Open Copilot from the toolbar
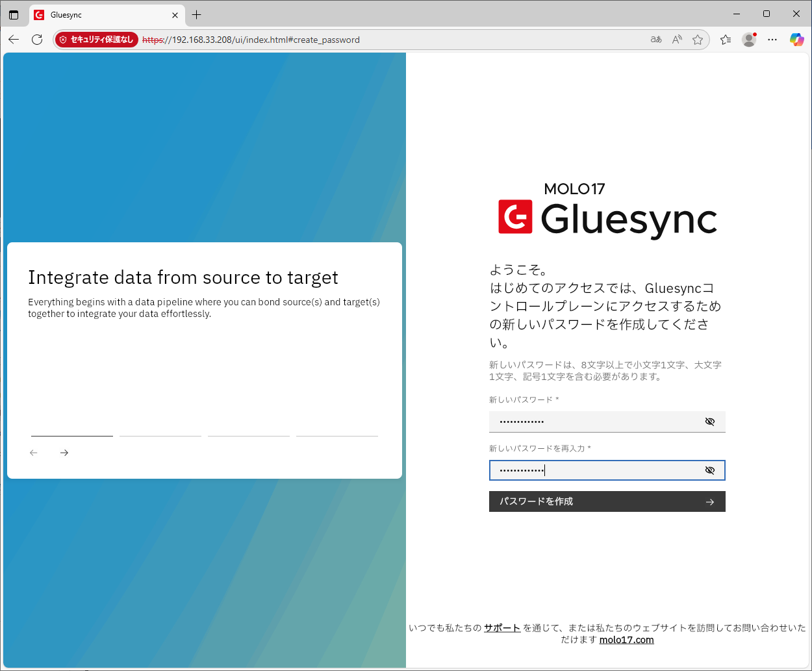 [x=796, y=40]
